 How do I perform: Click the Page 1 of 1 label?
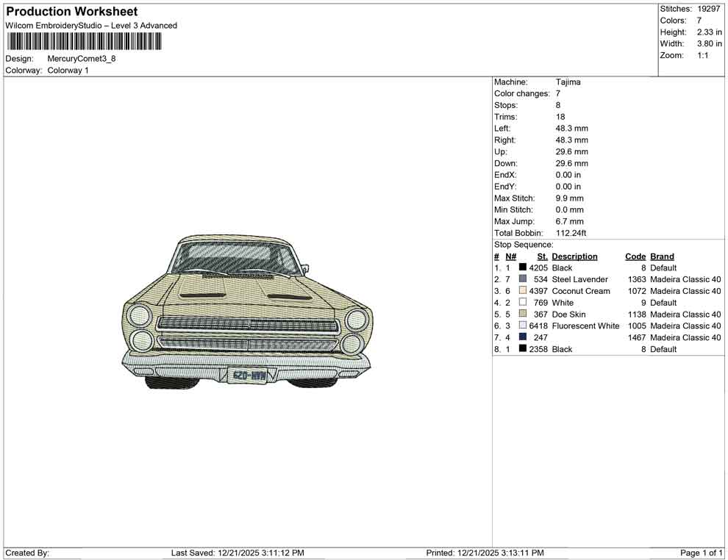[700, 553]
